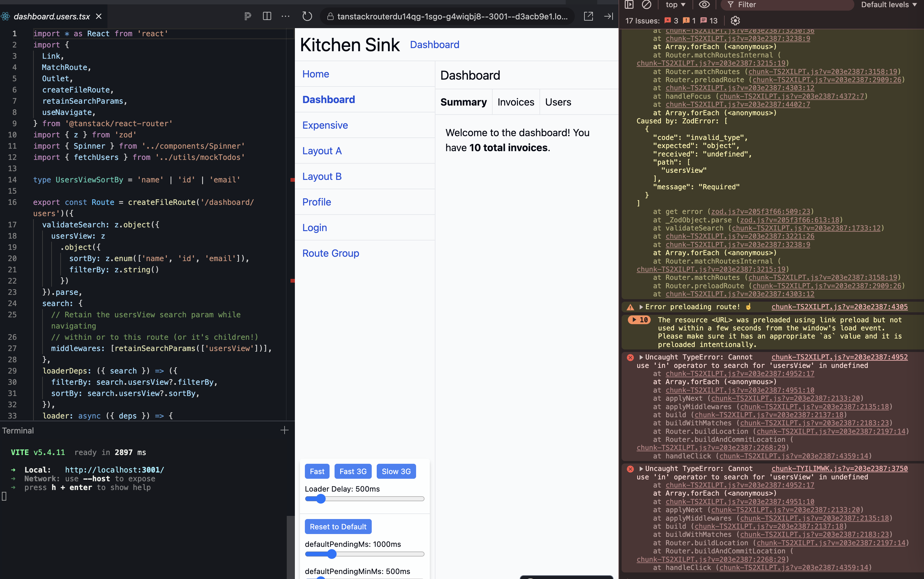The height and width of the screenshot is (579, 924).
Task: Collapse the first Uncaught TypeError entry
Action: click(x=641, y=357)
